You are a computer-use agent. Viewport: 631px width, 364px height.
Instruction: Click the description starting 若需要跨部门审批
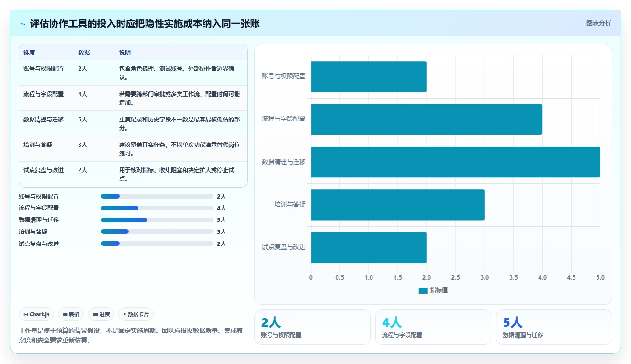tap(180, 99)
